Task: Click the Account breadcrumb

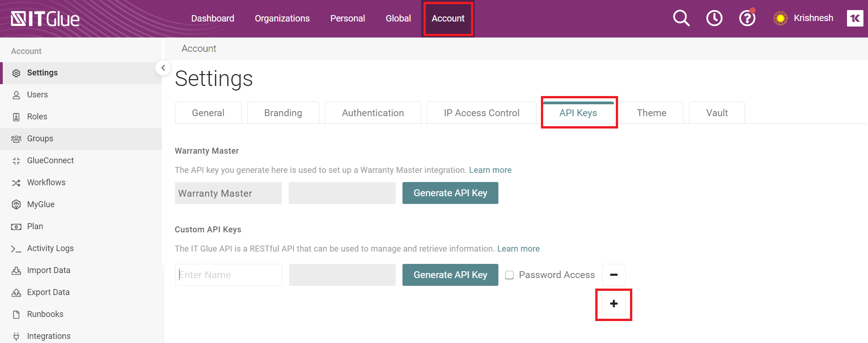Action: (199, 48)
